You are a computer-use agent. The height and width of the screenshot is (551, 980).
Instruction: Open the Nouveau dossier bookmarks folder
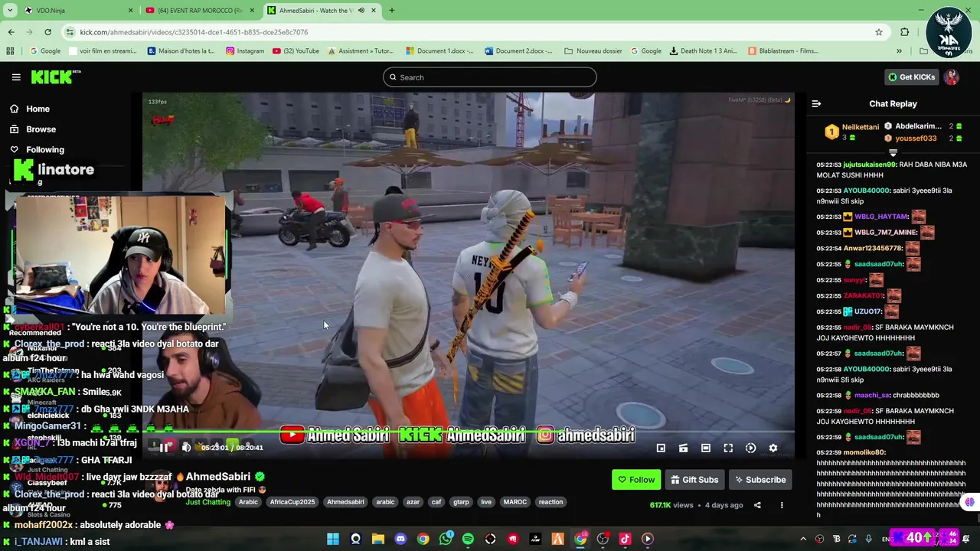tap(593, 51)
